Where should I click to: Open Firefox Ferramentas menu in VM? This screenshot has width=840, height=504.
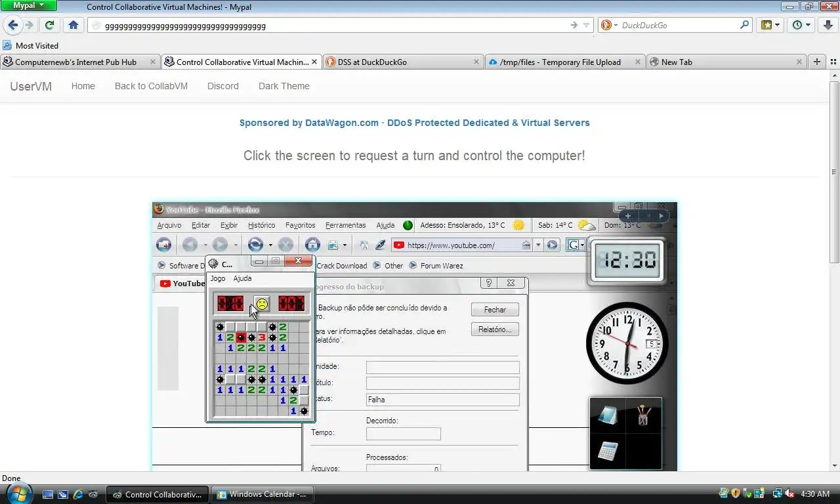[x=346, y=225]
